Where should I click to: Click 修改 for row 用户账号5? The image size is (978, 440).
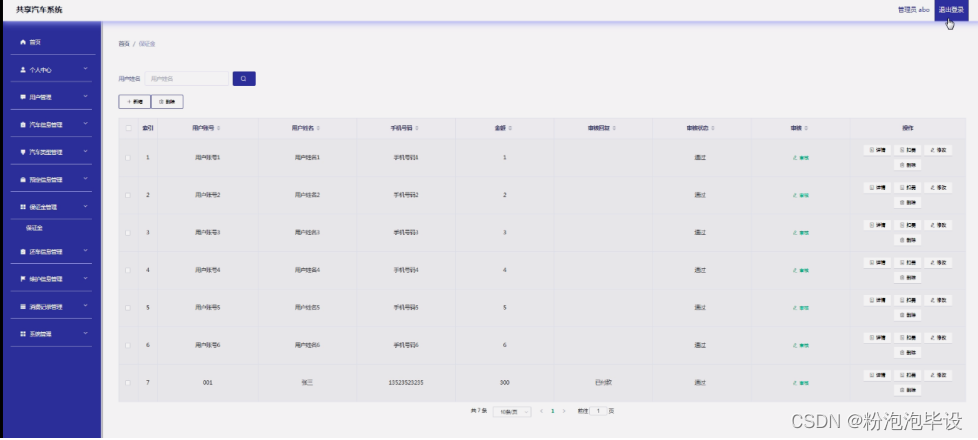(x=938, y=300)
